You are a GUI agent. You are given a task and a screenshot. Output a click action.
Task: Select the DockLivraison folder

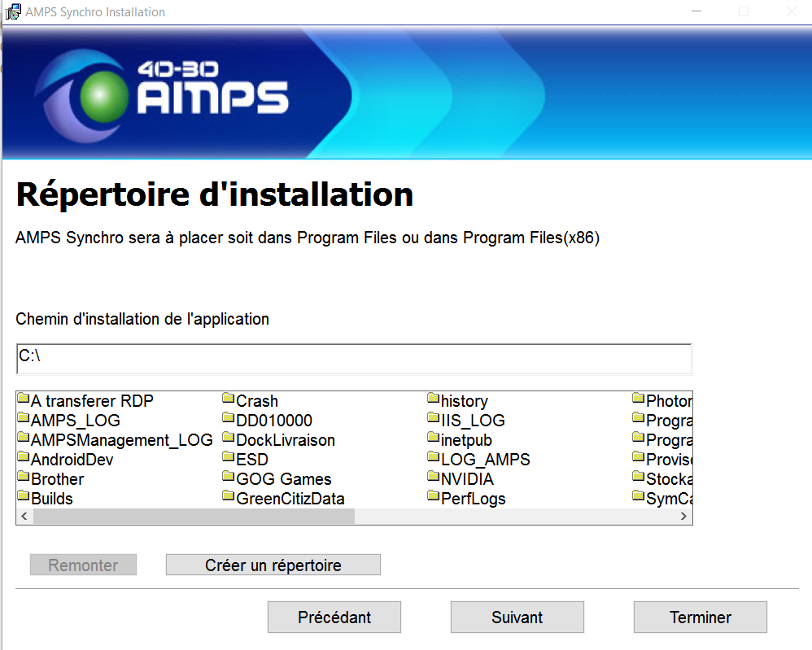pyautogui.click(x=285, y=440)
